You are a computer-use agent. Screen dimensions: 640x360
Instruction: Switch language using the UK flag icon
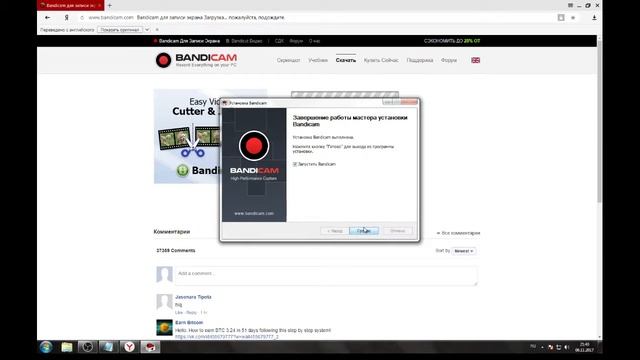[x=476, y=60]
